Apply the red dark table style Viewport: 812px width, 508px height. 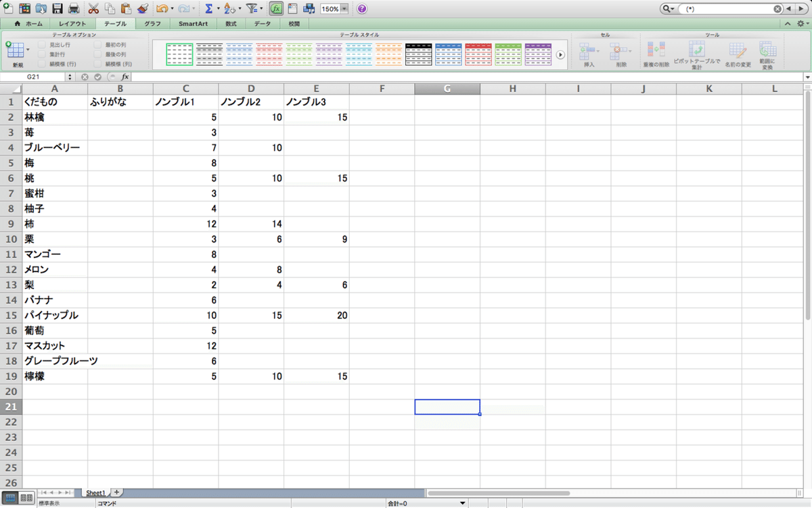pos(478,54)
